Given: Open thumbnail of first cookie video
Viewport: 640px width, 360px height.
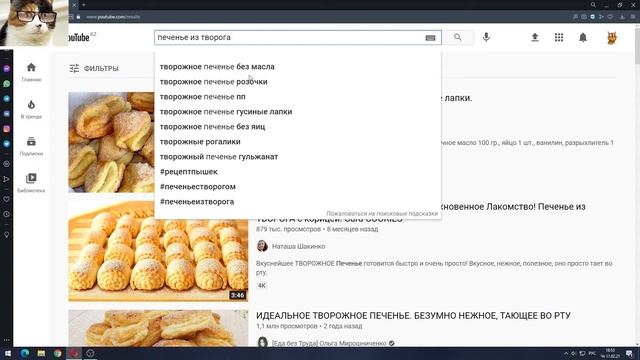Looking at the screenshot, I should point(111,142).
